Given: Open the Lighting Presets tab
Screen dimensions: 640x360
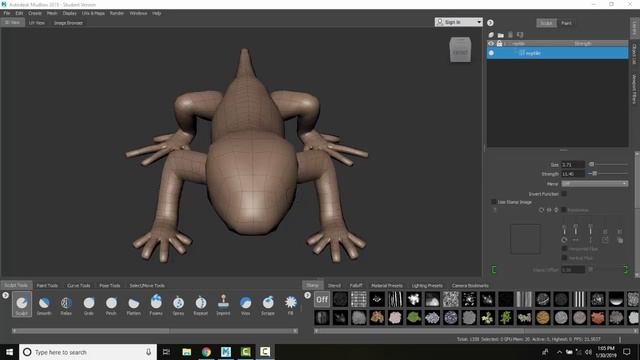Looking at the screenshot, I should pos(427,286).
